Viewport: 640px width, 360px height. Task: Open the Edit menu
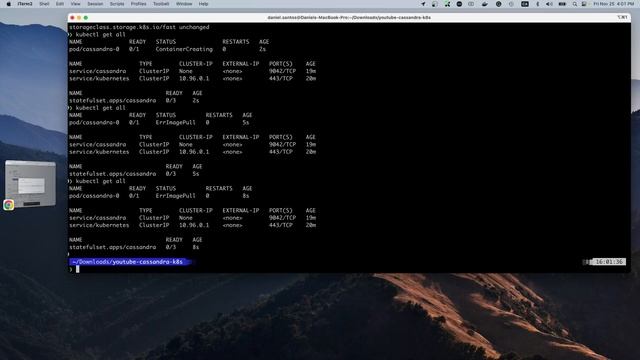pos(60,4)
